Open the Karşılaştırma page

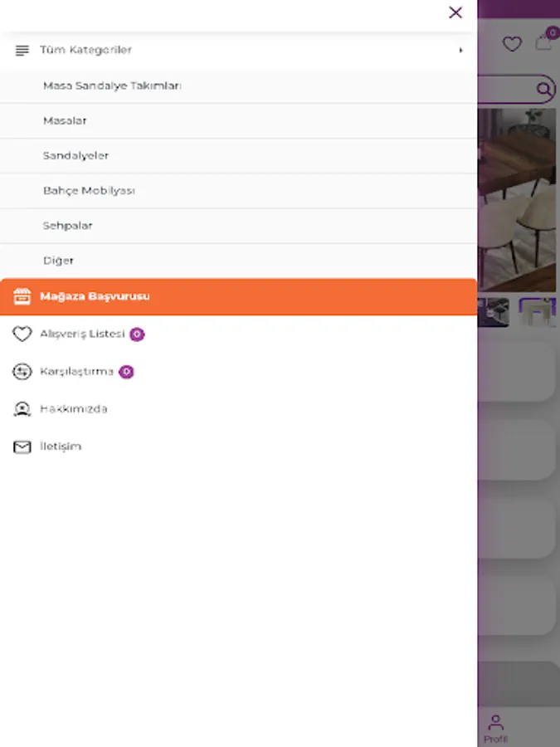coord(76,372)
